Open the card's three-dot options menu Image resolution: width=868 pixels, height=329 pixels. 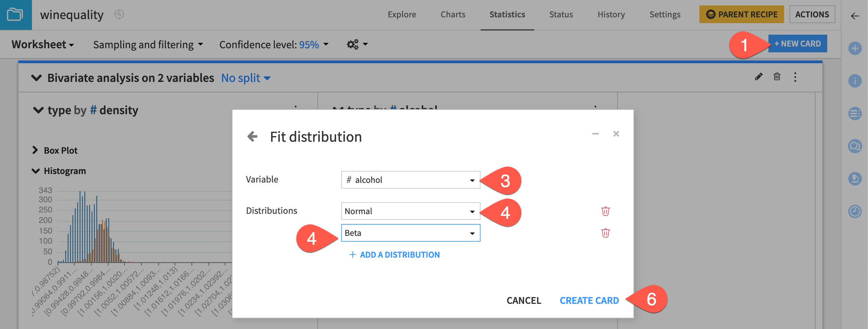[795, 78]
